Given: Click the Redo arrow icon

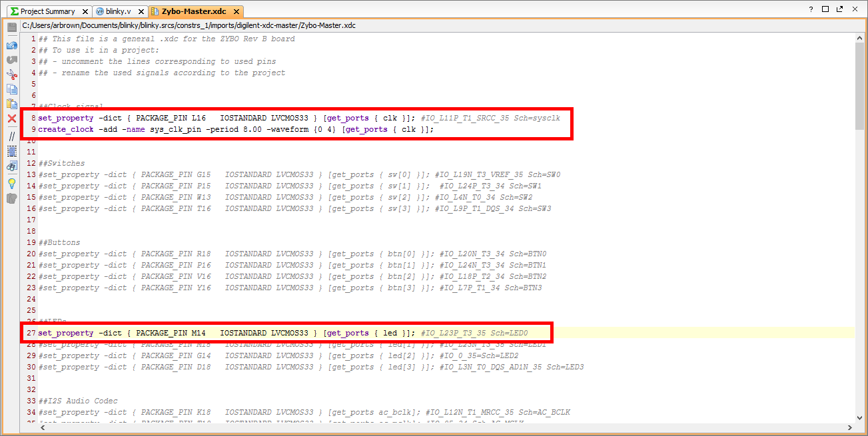Looking at the screenshot, I should pos(11,60).
